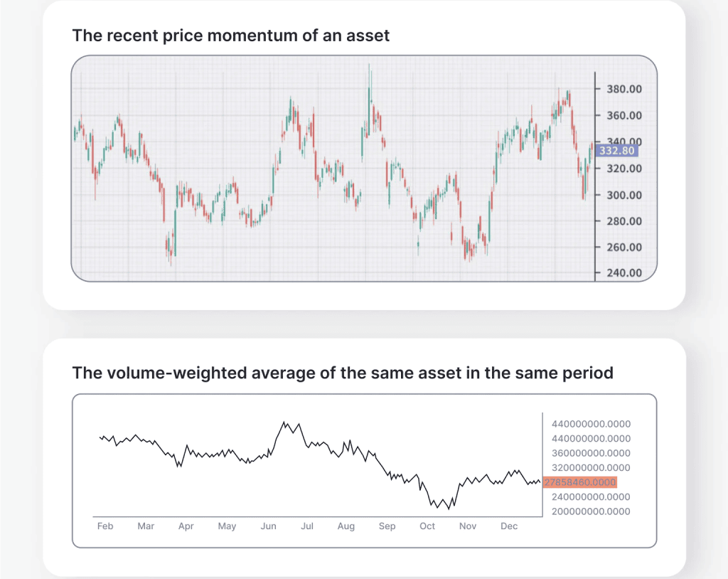Select the Jul month marker

(308, 526)
